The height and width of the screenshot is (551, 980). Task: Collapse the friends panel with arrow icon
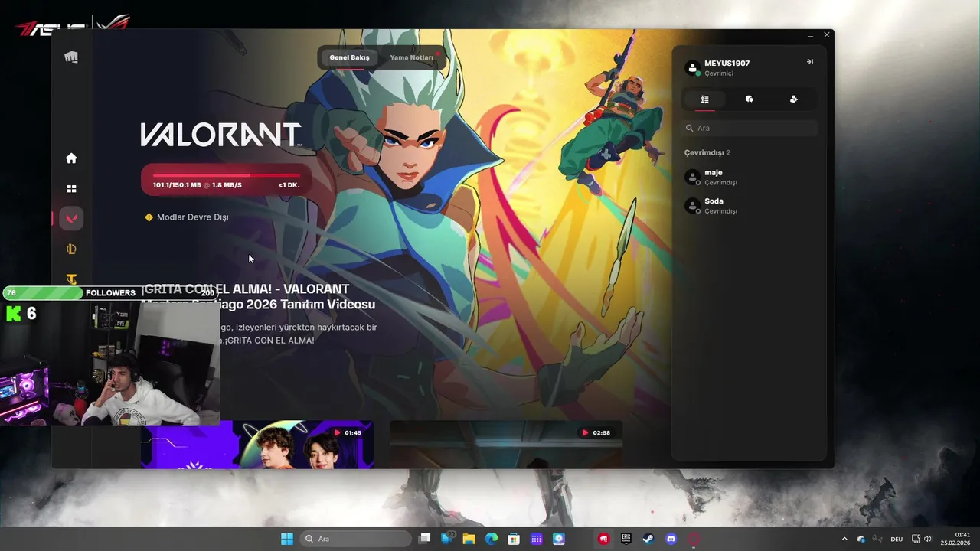810,62
